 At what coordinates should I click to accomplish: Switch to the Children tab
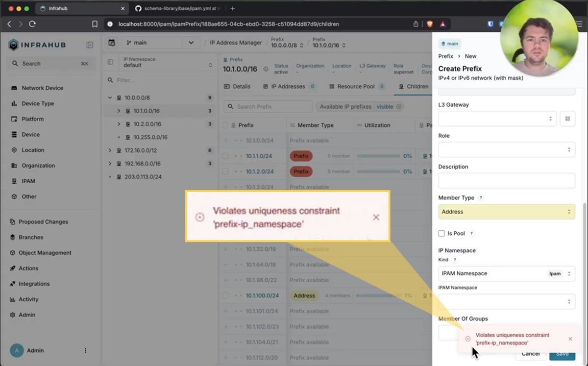[413, 87]
